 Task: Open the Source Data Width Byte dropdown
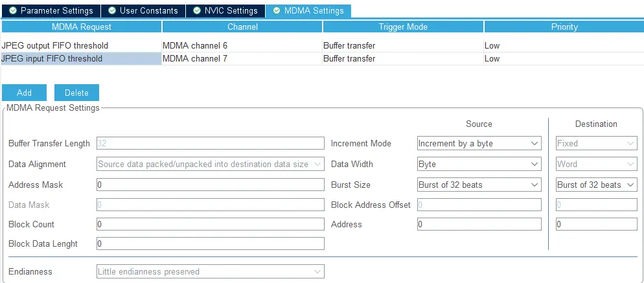479,164
